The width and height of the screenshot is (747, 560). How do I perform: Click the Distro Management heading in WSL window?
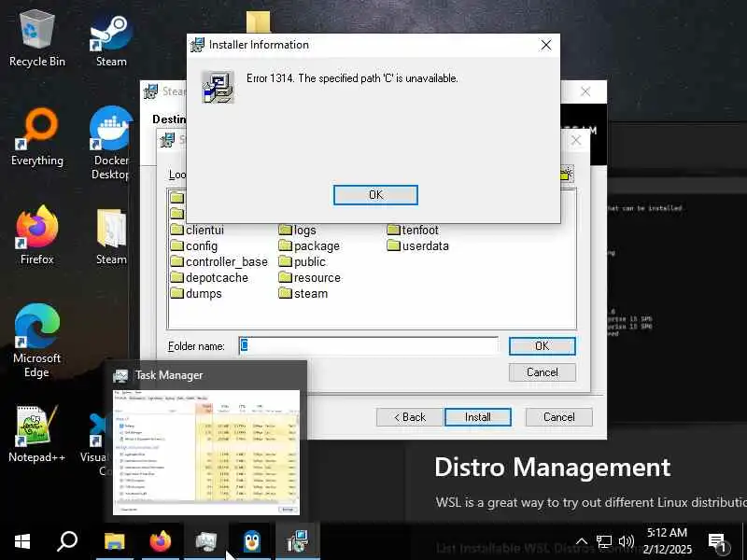pyautogui.click(x=553, y=467)
